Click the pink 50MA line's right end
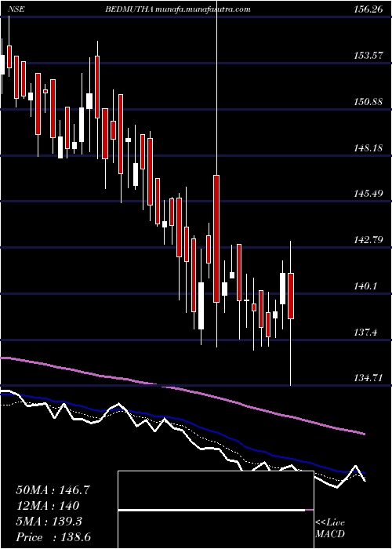Viewport: 392px width, 549px height. 363,434
